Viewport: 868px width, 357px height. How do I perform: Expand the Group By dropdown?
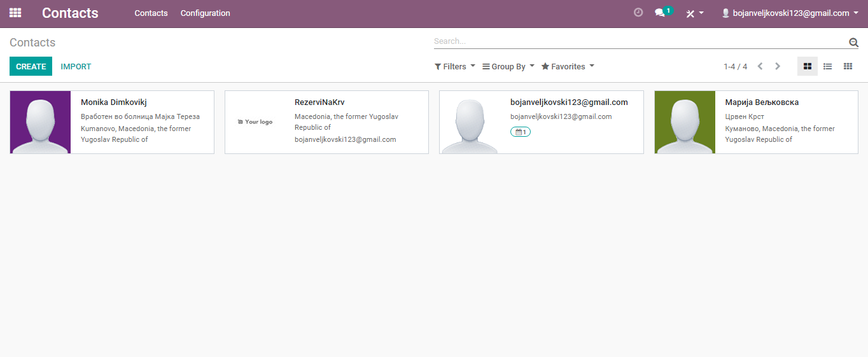click(508, 66)
